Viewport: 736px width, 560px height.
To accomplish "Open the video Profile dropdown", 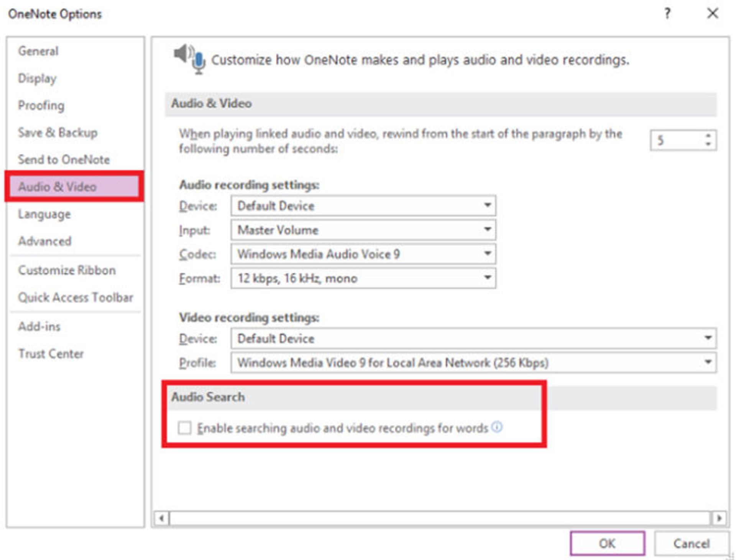I will 708,362.
